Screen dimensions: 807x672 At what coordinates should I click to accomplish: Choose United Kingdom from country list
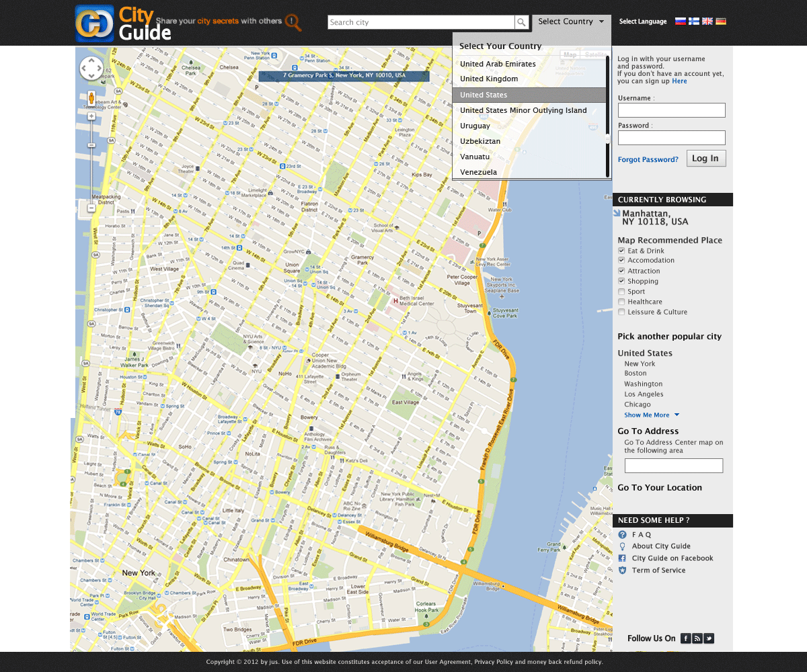click(489, 79)
